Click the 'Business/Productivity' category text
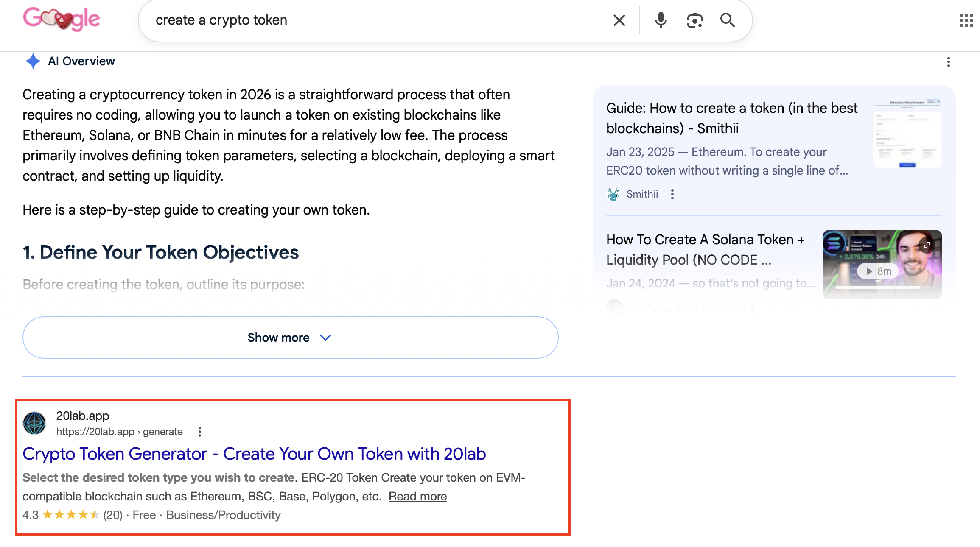Image resolution: width=980 pixels, height=547 pixels. 223,515
